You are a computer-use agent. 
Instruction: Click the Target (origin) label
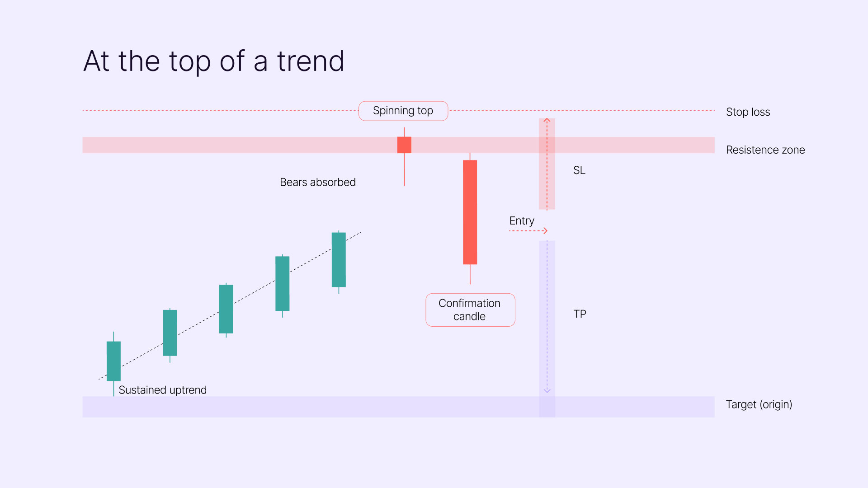pyautogui.click(x=759, y=404)
